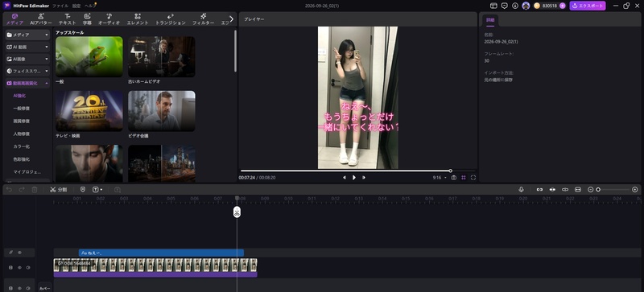644x292 pixels.
Task: Collapse the 動画高画質化 sidebar section
Action: pyautogui.click(x=27, y=83)
